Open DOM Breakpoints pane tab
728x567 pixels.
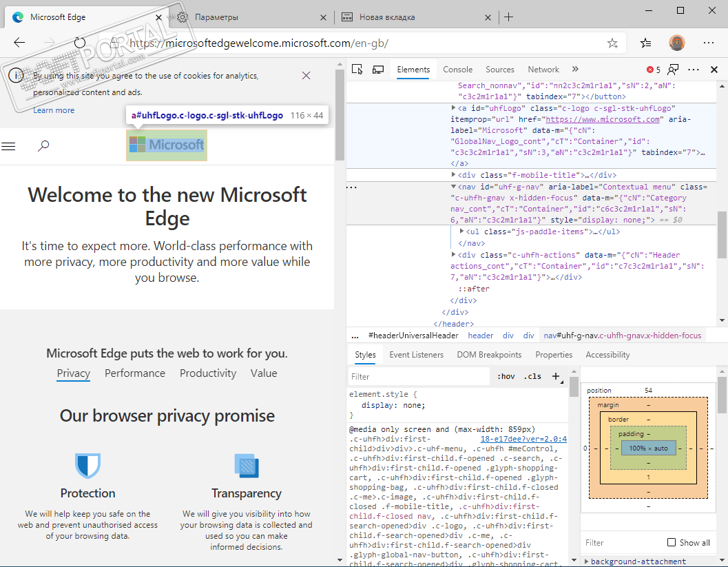click(x=490, y=355)
